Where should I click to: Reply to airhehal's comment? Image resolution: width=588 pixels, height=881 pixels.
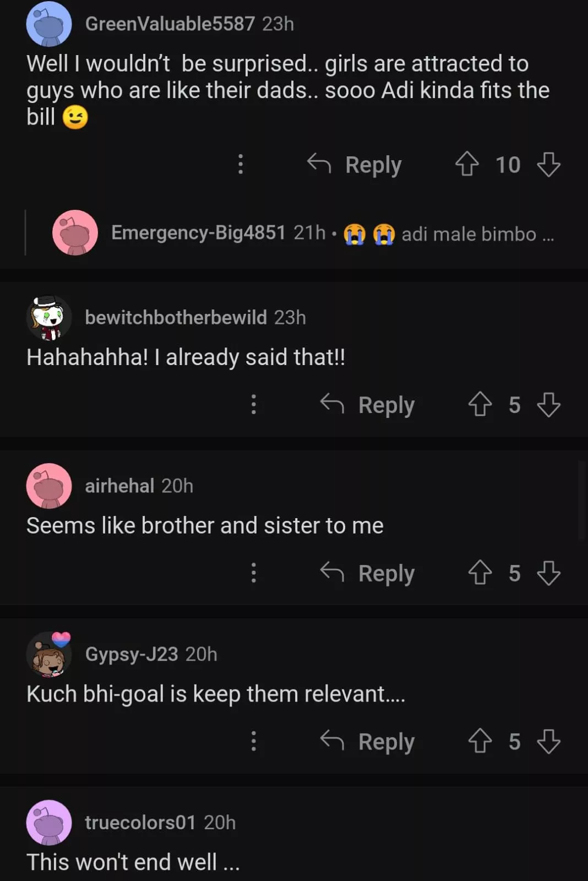(368, 573)
